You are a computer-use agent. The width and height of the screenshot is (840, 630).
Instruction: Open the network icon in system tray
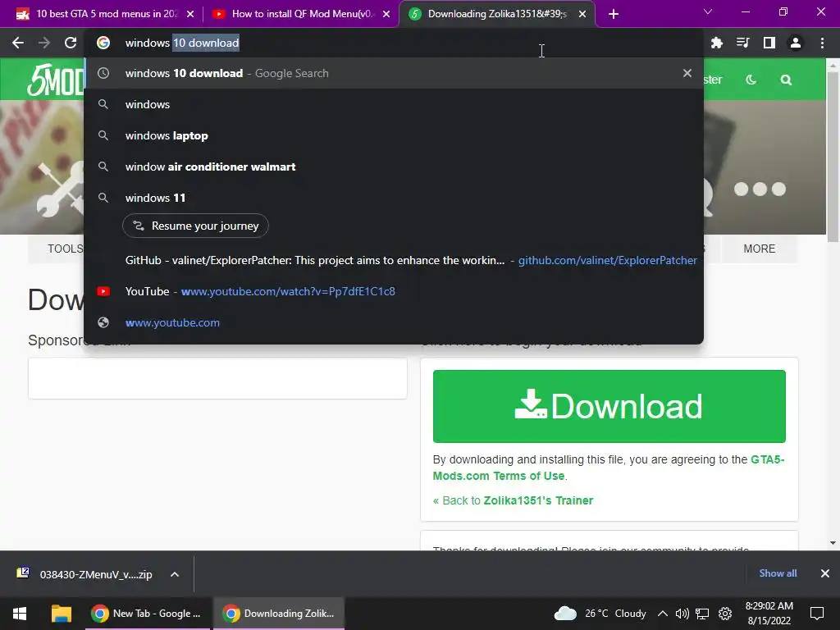click(x=702, y=614)
